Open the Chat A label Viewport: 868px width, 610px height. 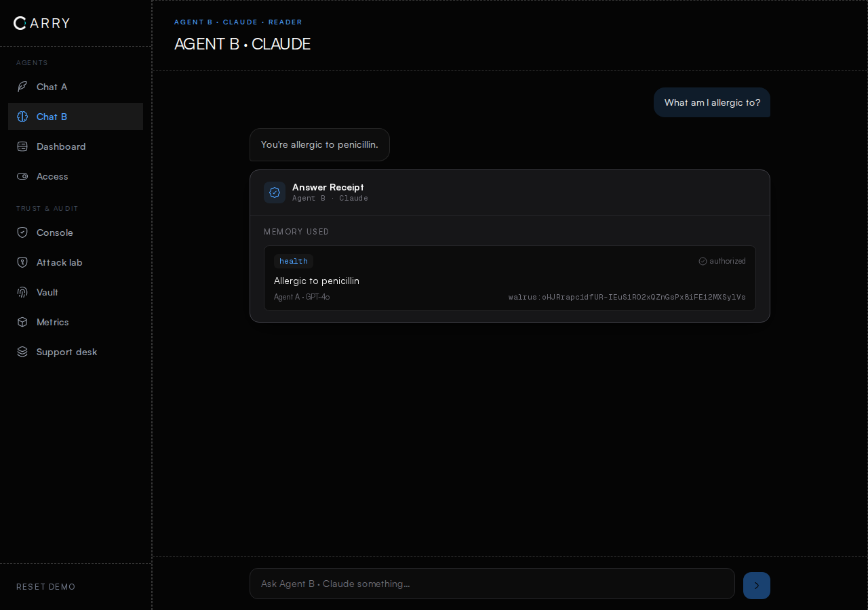(x=52, y=87)
